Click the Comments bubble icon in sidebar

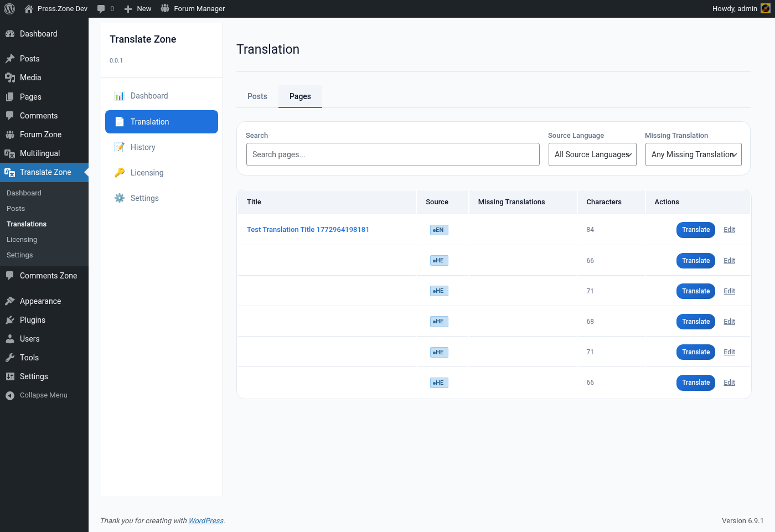(10, 116)
